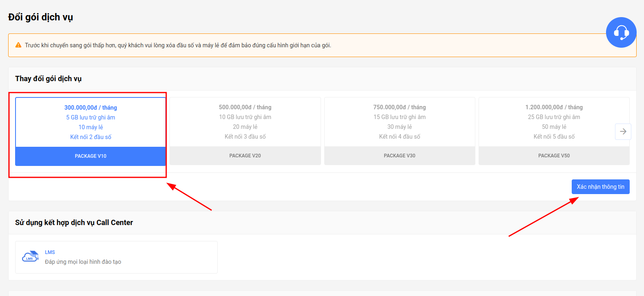
Task: Click the 500.000,00đ / tháng price
Action: [245, 107]
